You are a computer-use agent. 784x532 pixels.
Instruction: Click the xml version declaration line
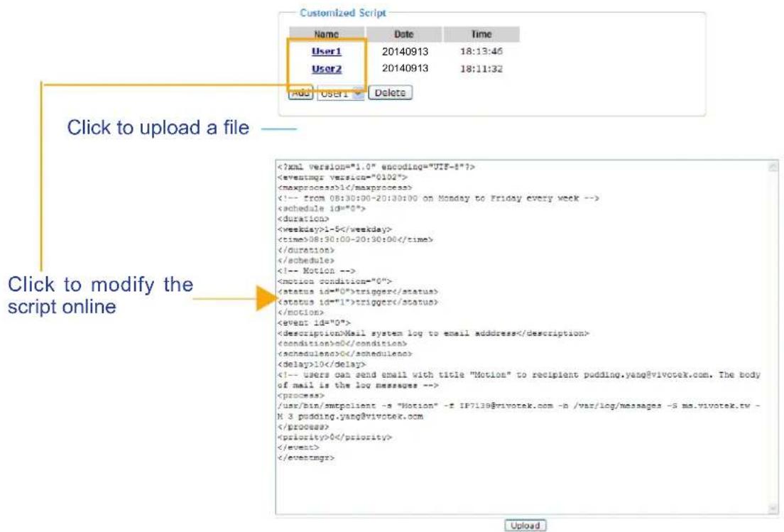coord(376,166)
